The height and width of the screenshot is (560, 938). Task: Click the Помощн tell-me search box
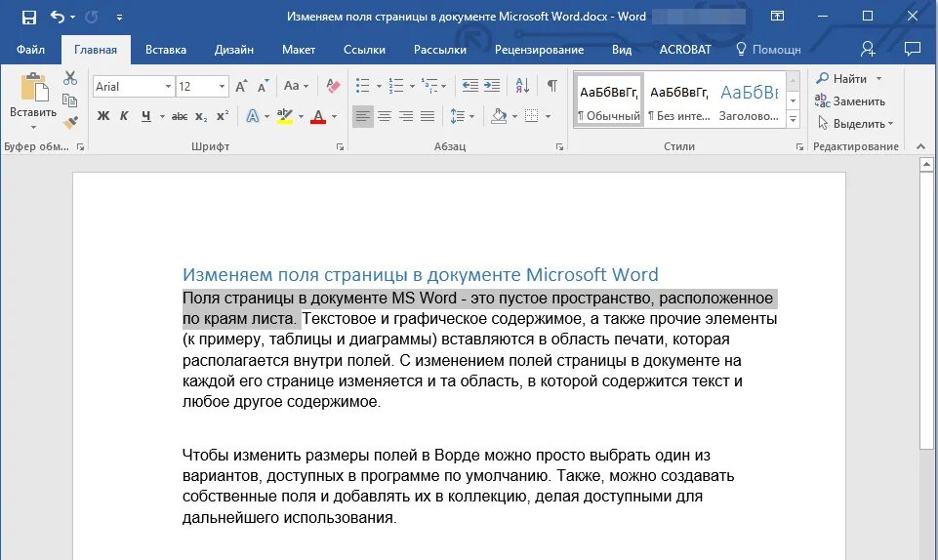tap(769, 50)
